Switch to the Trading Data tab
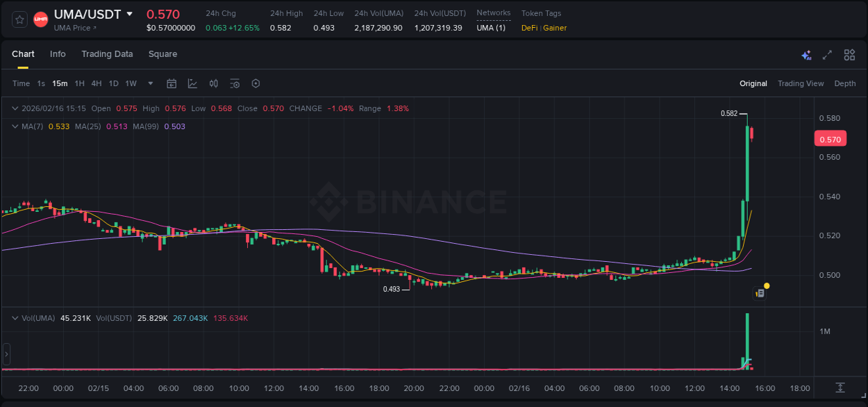 point(107,53)
